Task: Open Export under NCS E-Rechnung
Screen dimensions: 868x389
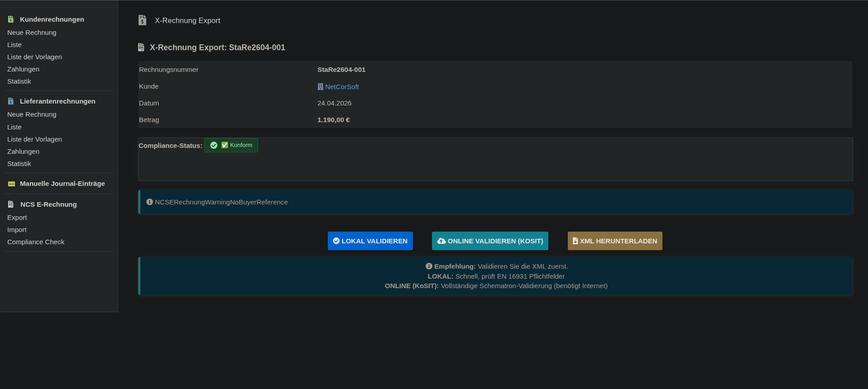Action: pyautogui.click(x=17, y=218)
